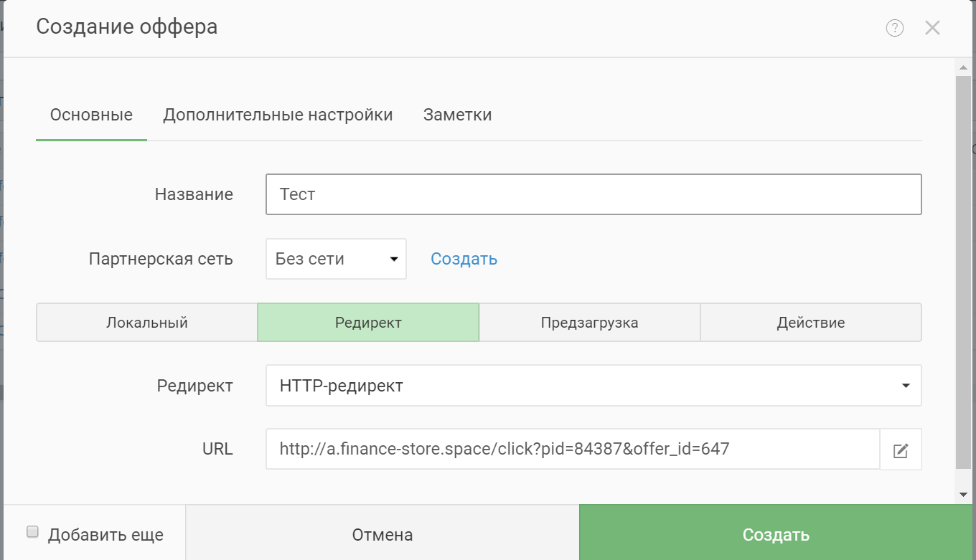The width and height of the screenshot is (976, 560).
Task: Select the Редирект offer type
Action: click(368, 323)
